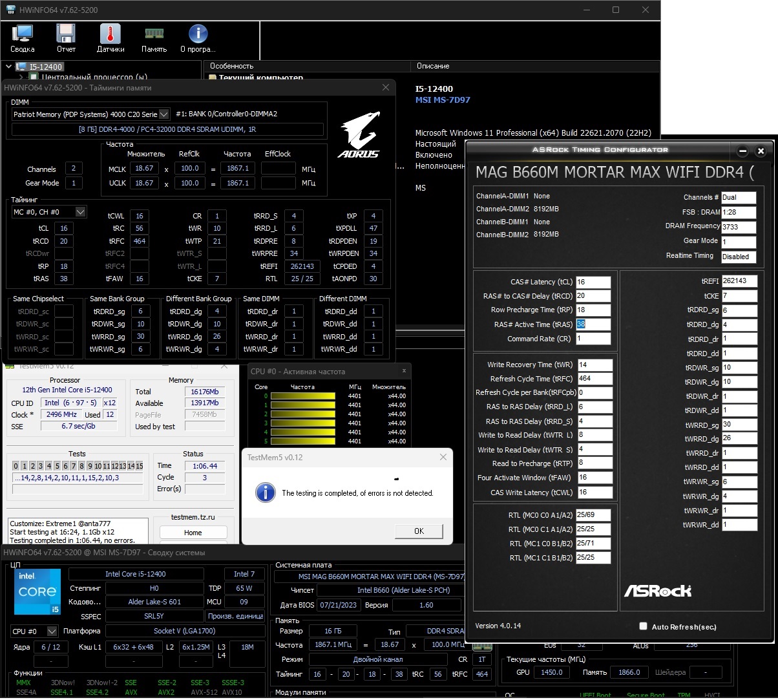This screenshot has height=700, width=778.
Task: Click the CAS# Latency (tCL) field in ASRock
Action: click(x=593, y=282)
